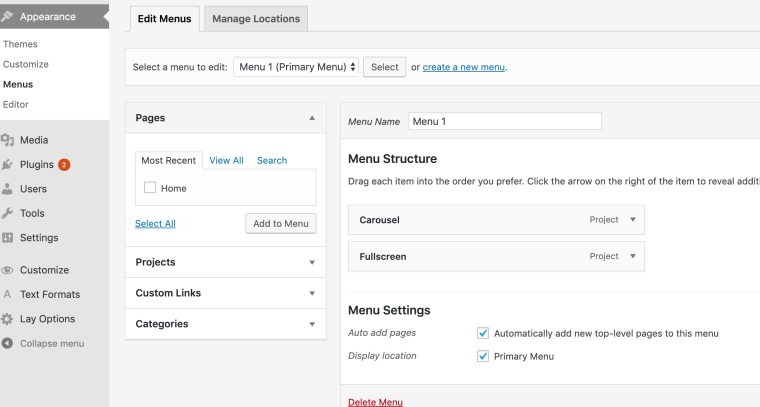760x407 pixels.
Task: Check the Home page checkbox
Action: click(x=150, y=188)
